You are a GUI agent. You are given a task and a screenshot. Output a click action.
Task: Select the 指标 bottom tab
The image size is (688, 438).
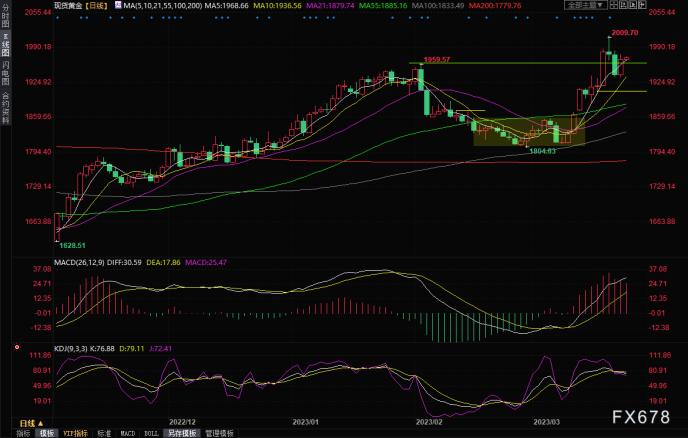coord(23,433)
